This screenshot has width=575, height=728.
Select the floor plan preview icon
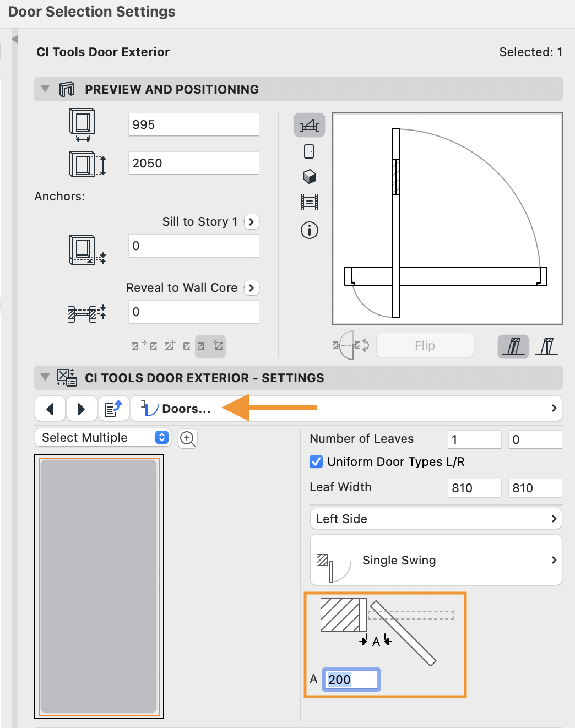310,126
